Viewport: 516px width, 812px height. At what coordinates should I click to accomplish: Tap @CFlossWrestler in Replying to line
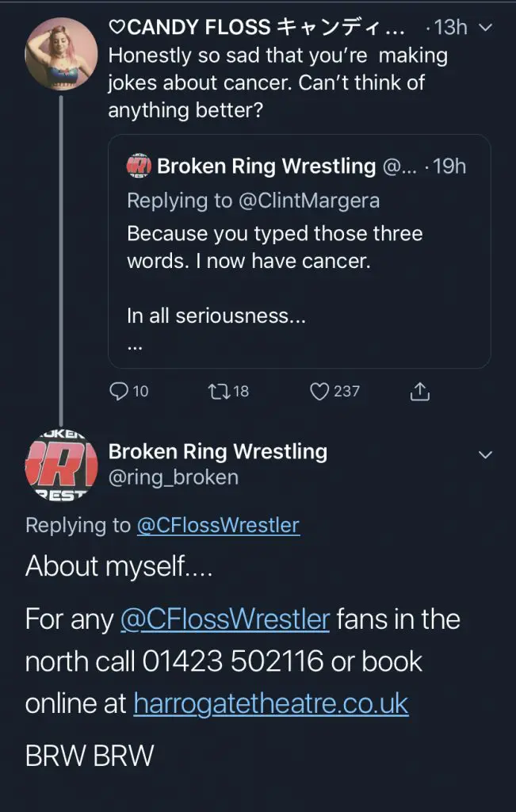point(218,525)
